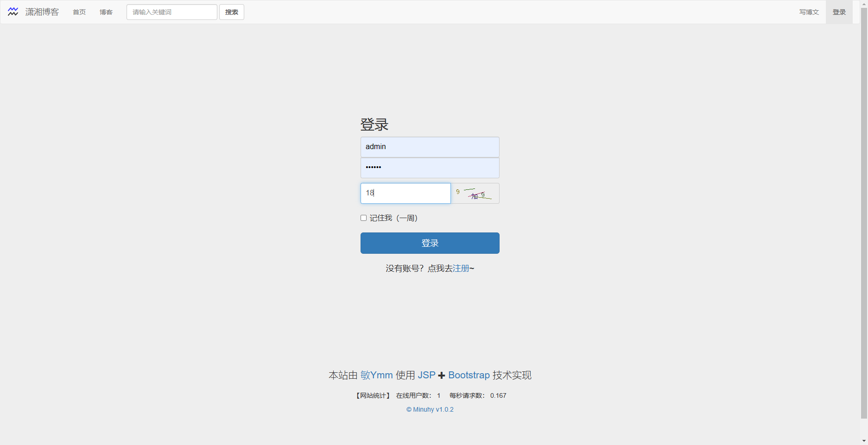The image size is (868, 445).
Task: Select the 登录 navbar item
Action: tap(839, 12)
